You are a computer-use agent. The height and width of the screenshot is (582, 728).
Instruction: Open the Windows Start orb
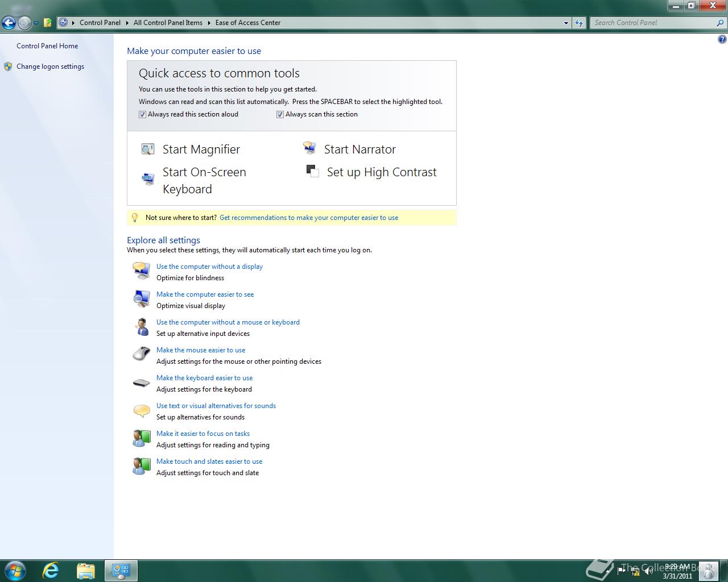(15, 570)
